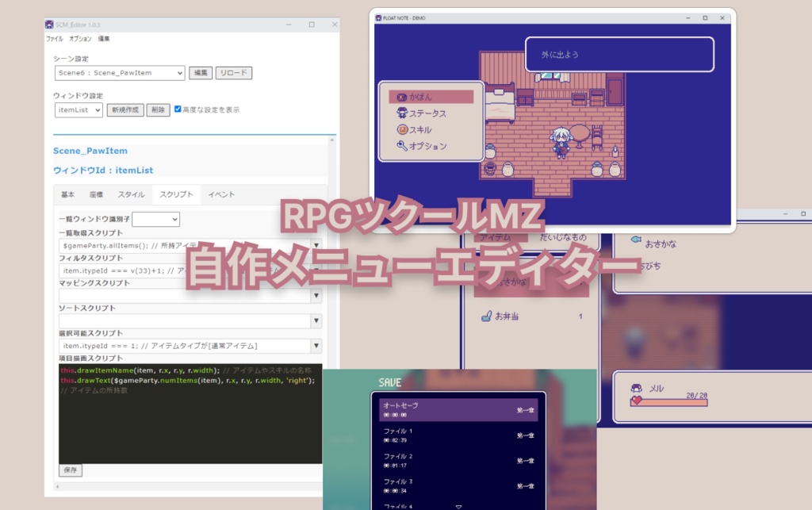Toggle 高度な設定を表示 checkbox
This screenshot has height=510, width=812.
178,109
